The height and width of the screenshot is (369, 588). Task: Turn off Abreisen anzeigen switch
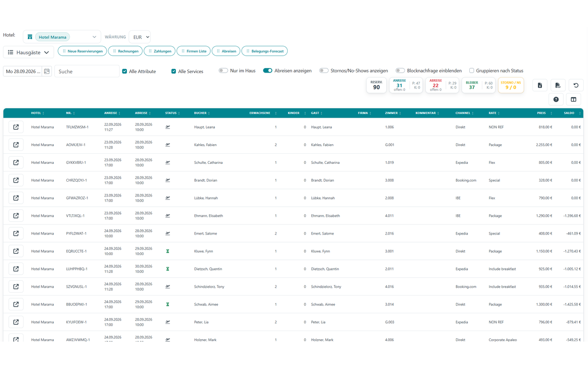coord(268,71)
